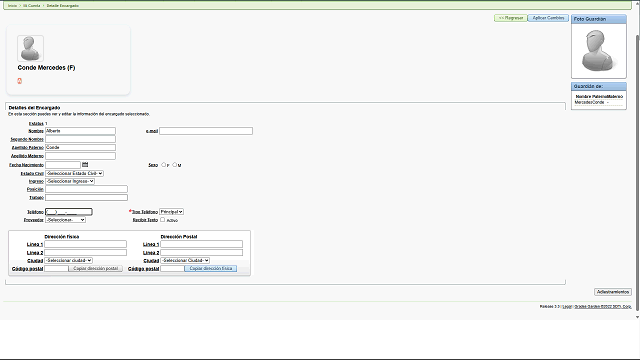Click the Apellido Paterno input field

click(80, 147)
